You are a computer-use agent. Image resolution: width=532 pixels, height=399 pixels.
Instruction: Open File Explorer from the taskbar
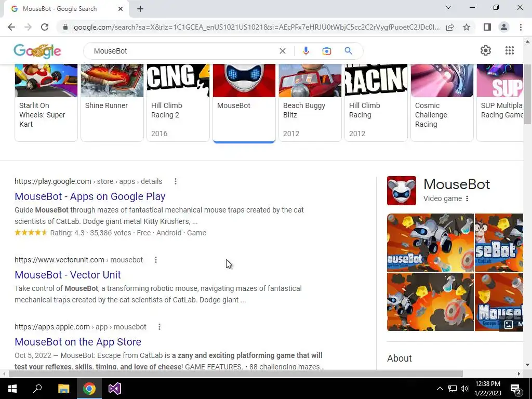pos(63,389)
